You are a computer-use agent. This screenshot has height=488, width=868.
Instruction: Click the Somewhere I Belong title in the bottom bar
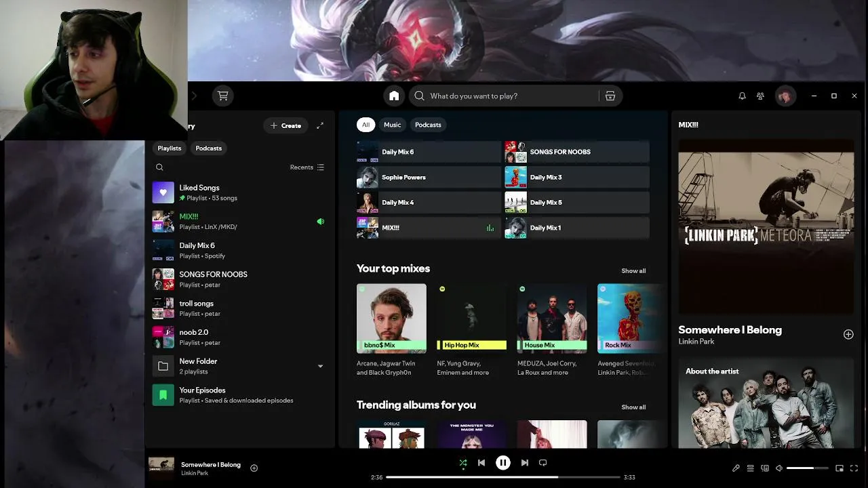(x=211, y=464)
